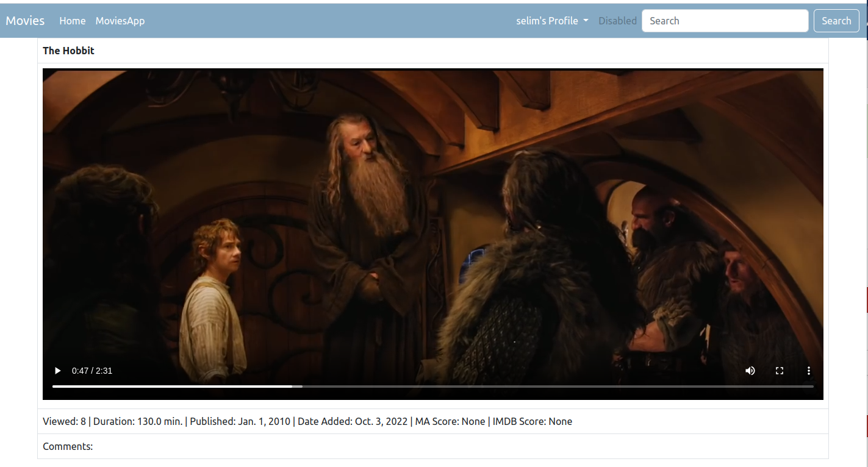Click the Search button
868x467 pixels.
click(836, 21)
